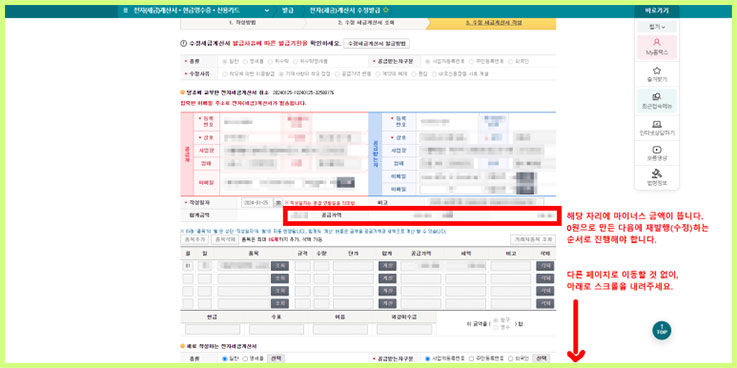Open the hamburger menu in the top bar
Screen dimensions: 737x368
125,11
